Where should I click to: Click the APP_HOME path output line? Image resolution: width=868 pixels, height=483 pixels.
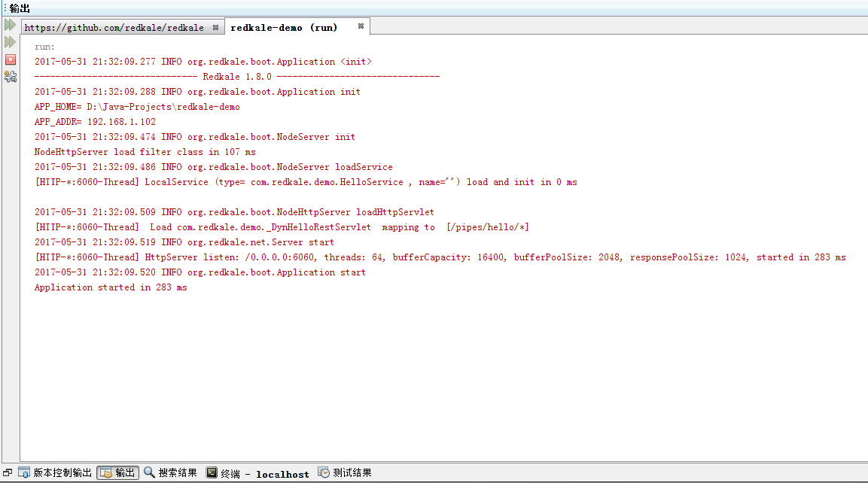pyautogui.click(x=137, y=107)
